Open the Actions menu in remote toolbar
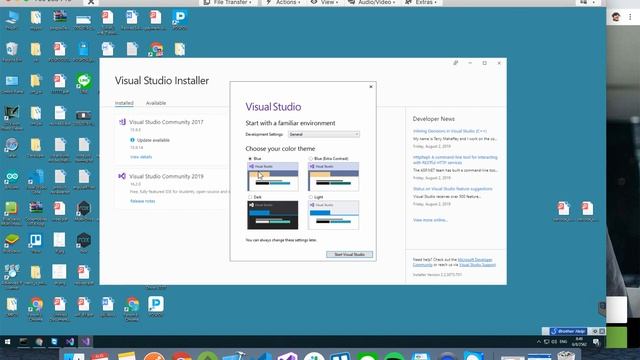 [x=283, y=2]
